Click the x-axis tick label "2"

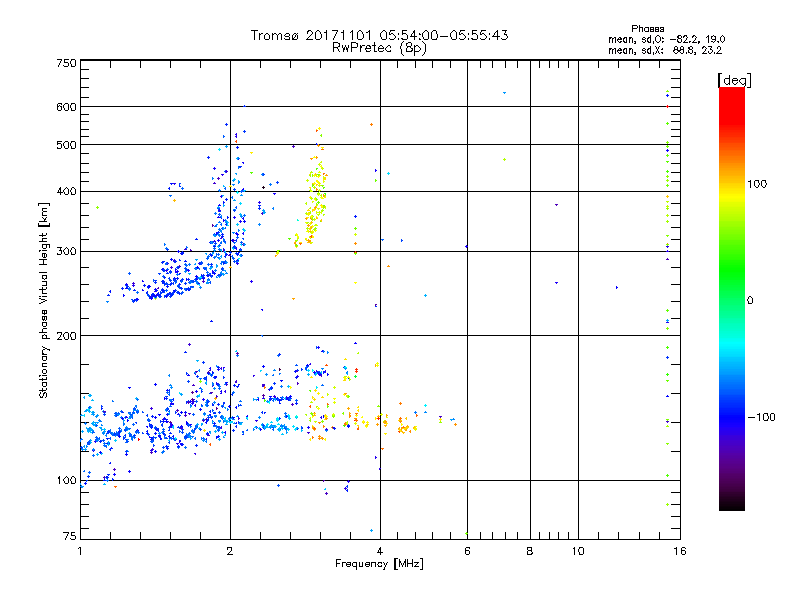coord(230,551)
